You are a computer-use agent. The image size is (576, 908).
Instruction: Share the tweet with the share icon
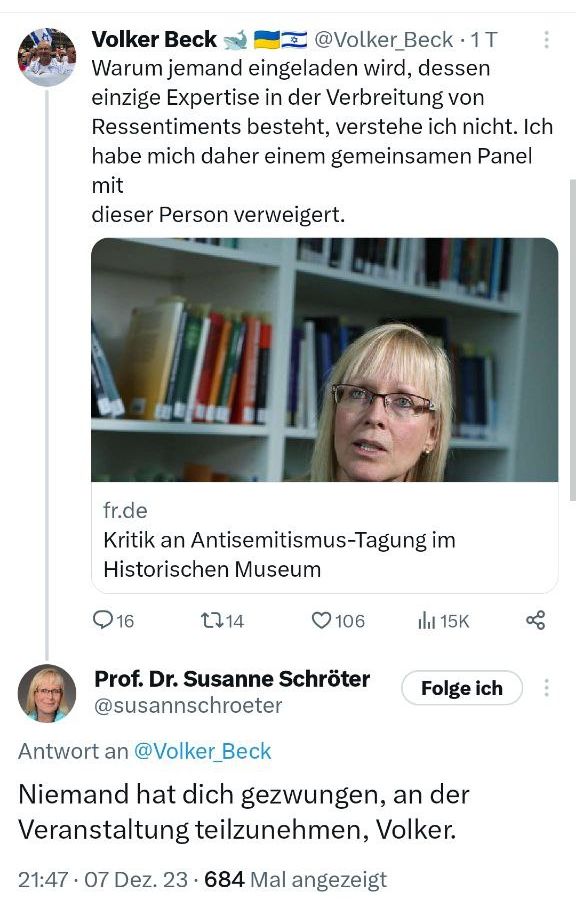(x=535, y=620)
